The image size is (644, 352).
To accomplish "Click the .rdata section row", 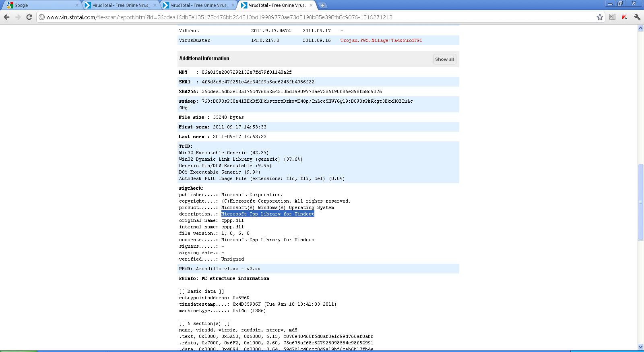I will pos(276,343).
